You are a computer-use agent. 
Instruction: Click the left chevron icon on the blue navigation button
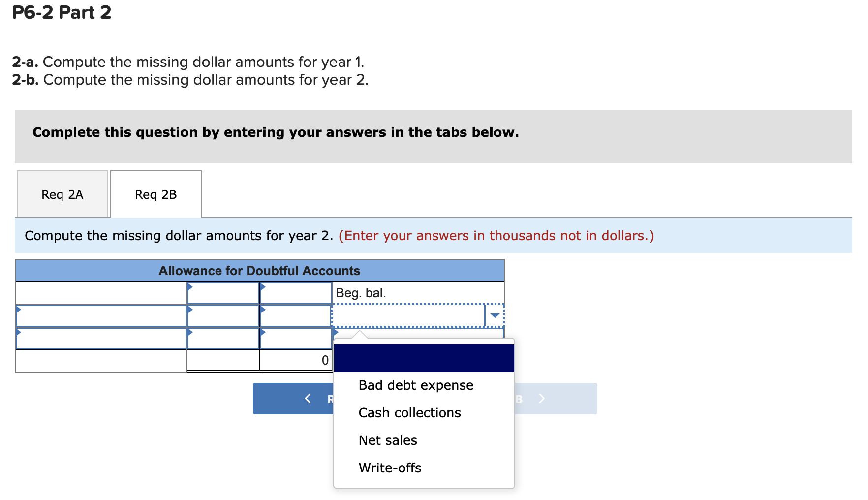click(x=308, y=399)
